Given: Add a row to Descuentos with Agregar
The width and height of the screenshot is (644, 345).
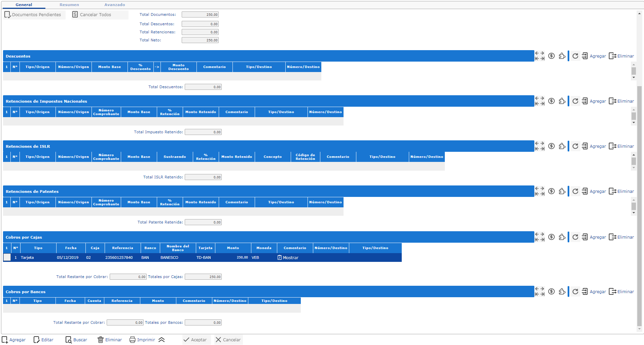Looking at the screenshot, I should tap(594, 56).
